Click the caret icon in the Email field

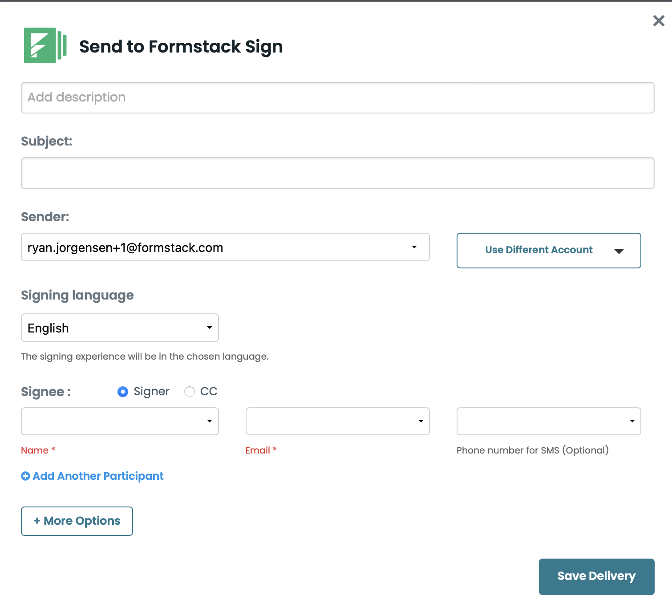[421, 421]
